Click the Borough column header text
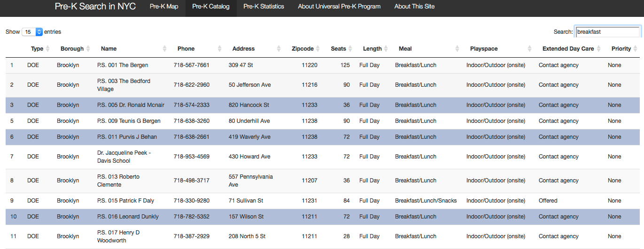Screen dimensions: 644x249 (x=72, y=49)
